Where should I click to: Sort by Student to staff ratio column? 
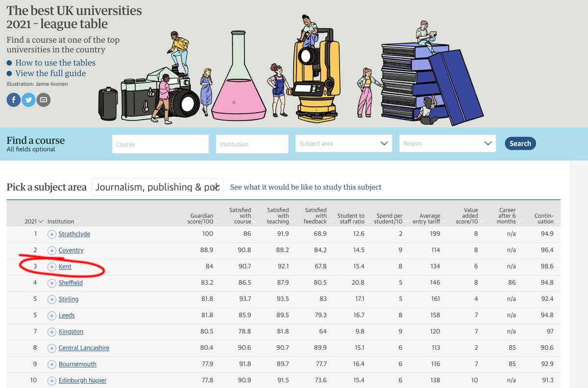(353, 218)
